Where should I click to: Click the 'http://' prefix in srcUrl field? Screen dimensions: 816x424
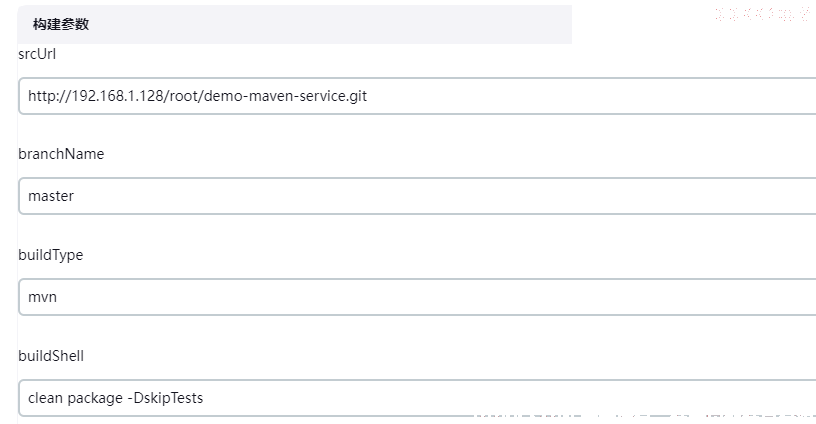[x=49, y=96]
